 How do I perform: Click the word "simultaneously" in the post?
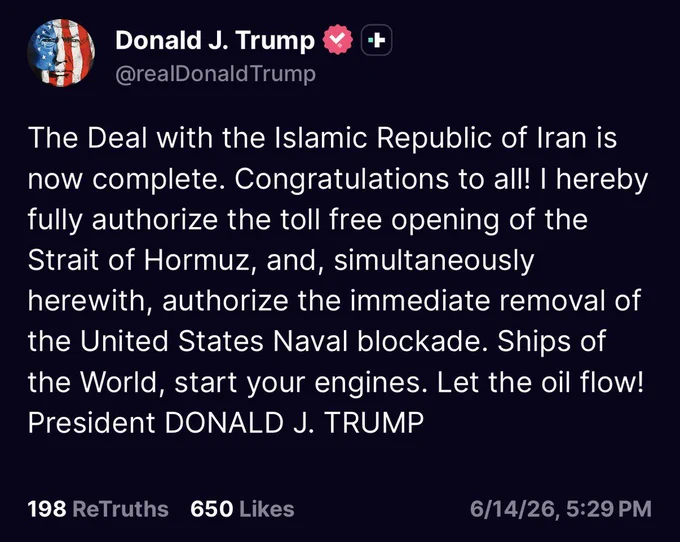click(x=434, y=261)
